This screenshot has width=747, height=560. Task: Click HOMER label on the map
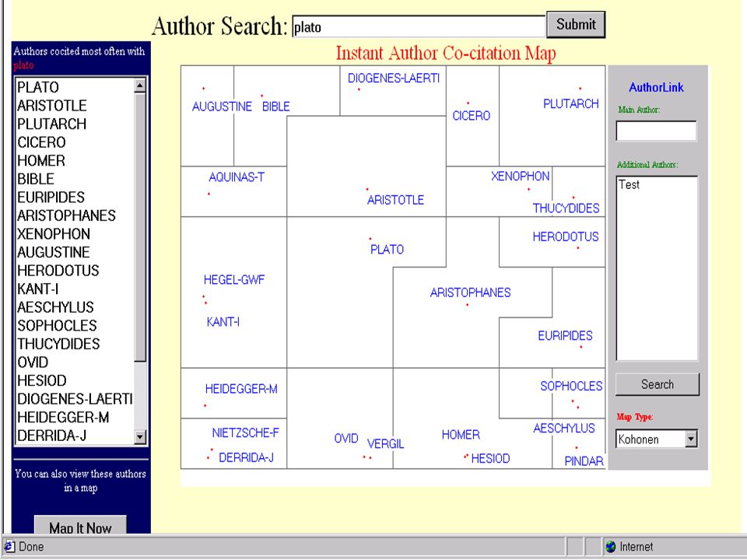pyautogui.click(x=461, y=435)
